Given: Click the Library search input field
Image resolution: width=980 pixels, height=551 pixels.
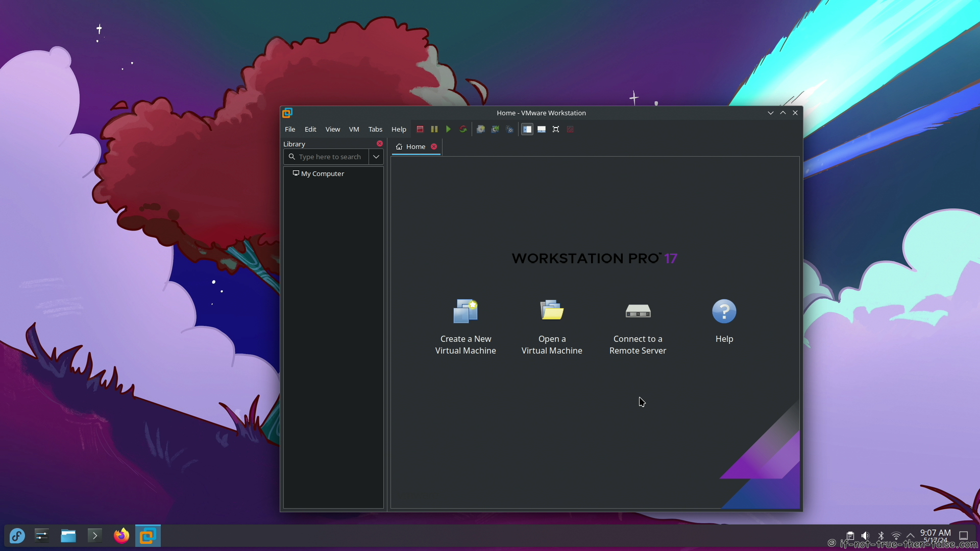Looking at the screenshot, I should tap(326, 157).
